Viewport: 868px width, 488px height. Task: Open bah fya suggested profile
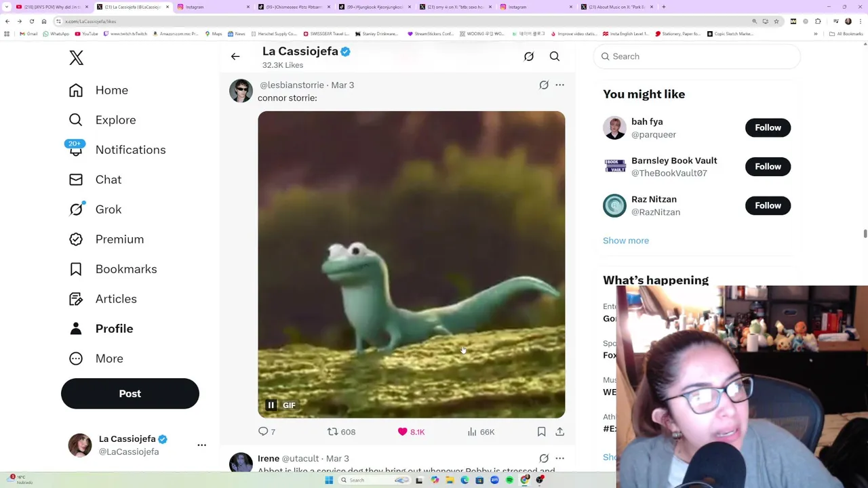[647, 122]
